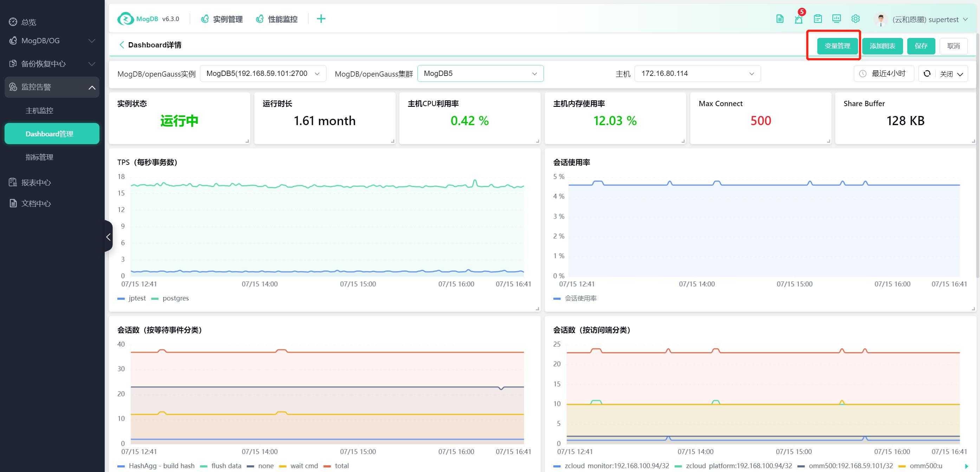Toggle postgres series in TPS legend
This screenshot has width=980, height=472.
pyautogui.click(x=170, y=298)
